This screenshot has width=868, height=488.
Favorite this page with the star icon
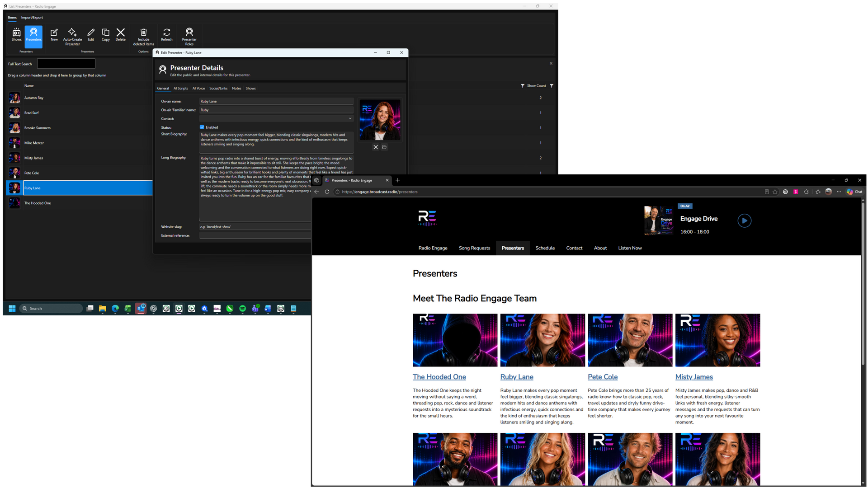(775, 192)
